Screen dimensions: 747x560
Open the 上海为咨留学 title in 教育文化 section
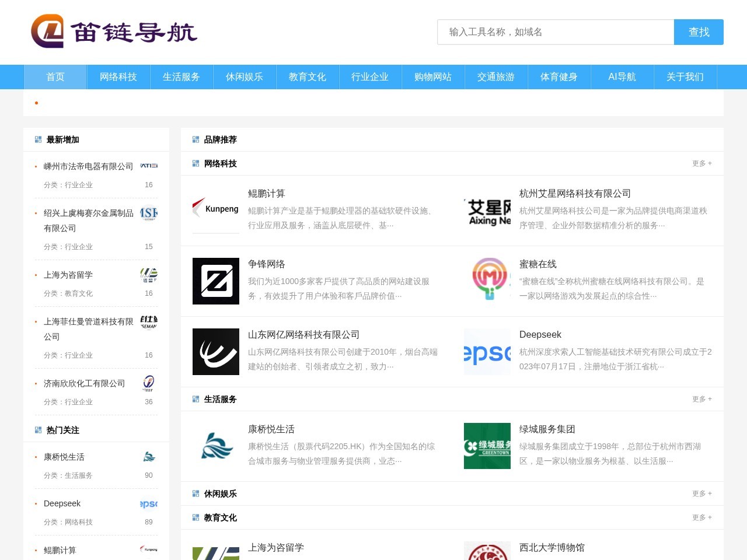click(x=276, y=548)
